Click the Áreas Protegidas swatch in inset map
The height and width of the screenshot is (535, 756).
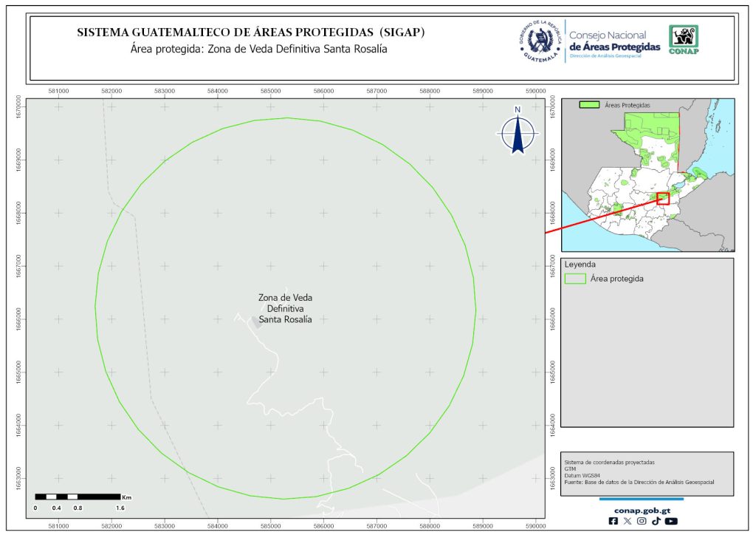pos(589,106)
